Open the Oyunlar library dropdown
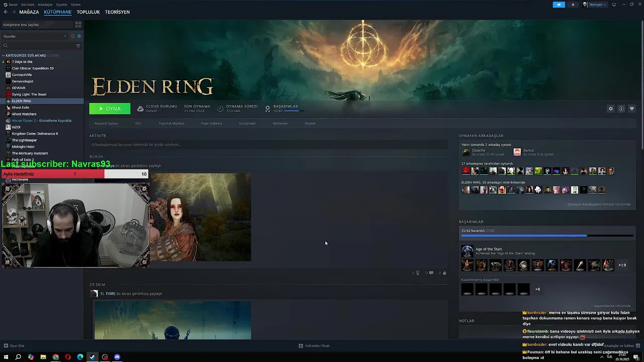This screenshot has height=362, width=644. coord(35,36)
